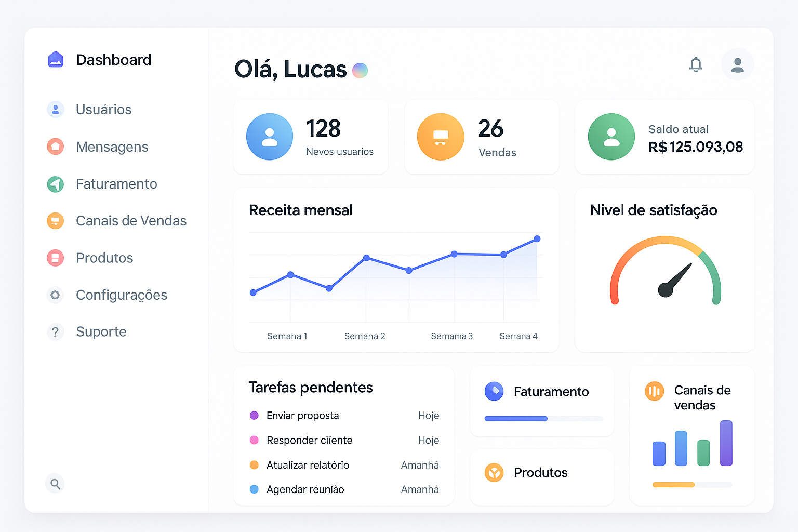Screen dimensions: 798x532
Task: Click the orange Vendas icon
Action: click(x=441, y=137)
